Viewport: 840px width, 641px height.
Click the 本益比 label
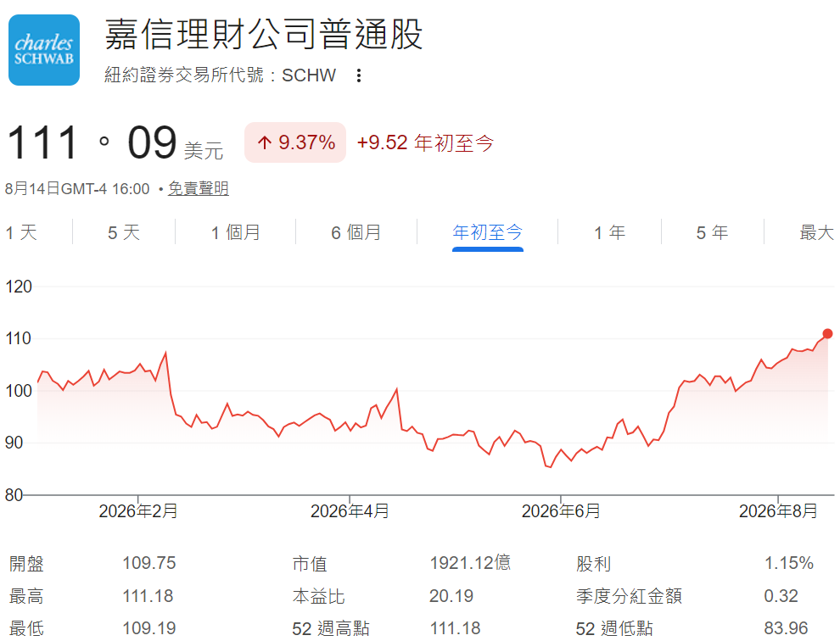pyautogui.click(x=318, y=596)
